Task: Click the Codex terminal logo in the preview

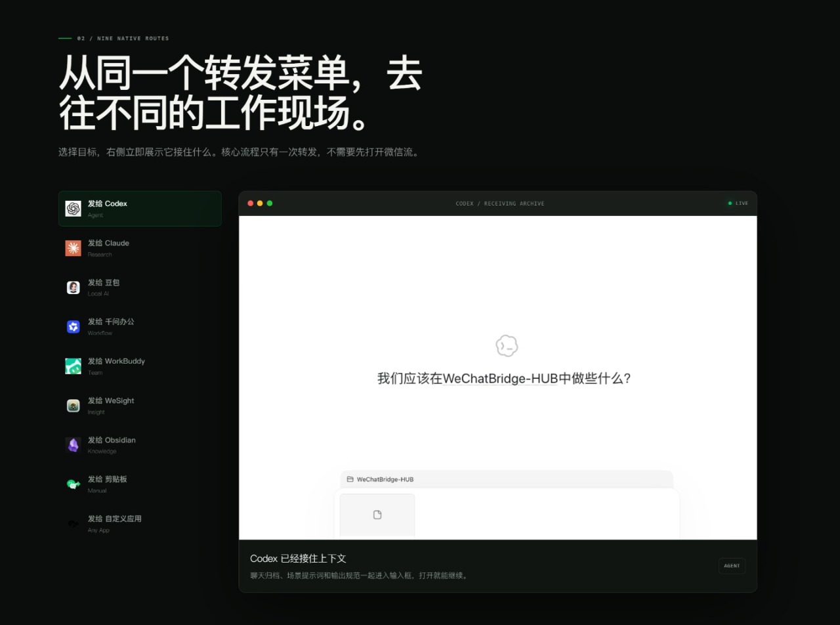Action: [507, 346]
